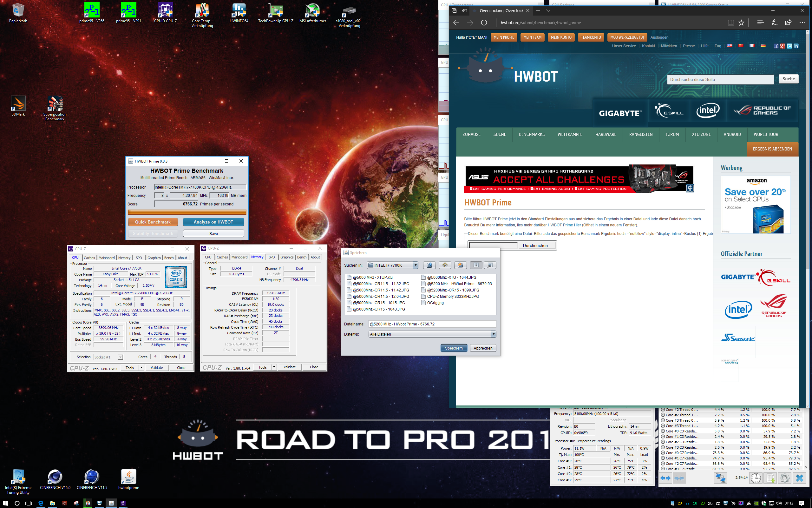Click the Edge refresh icon

pos(484,23)
